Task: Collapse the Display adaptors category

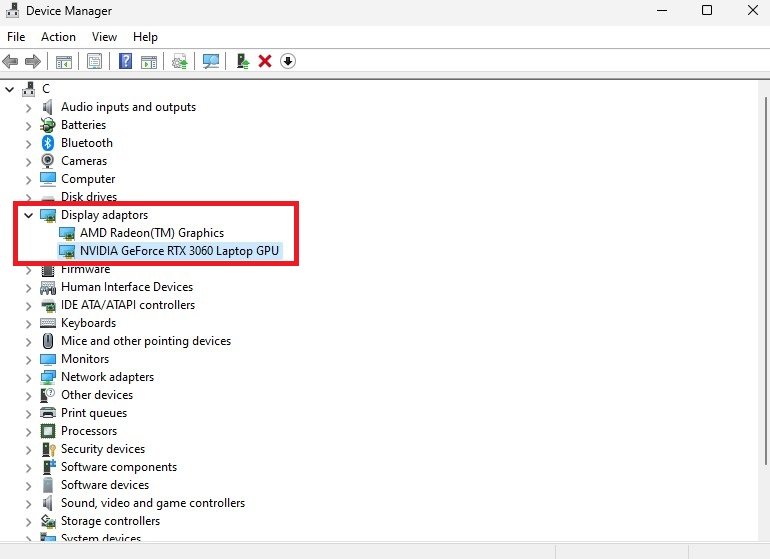Action: click(x=28, y=215)
